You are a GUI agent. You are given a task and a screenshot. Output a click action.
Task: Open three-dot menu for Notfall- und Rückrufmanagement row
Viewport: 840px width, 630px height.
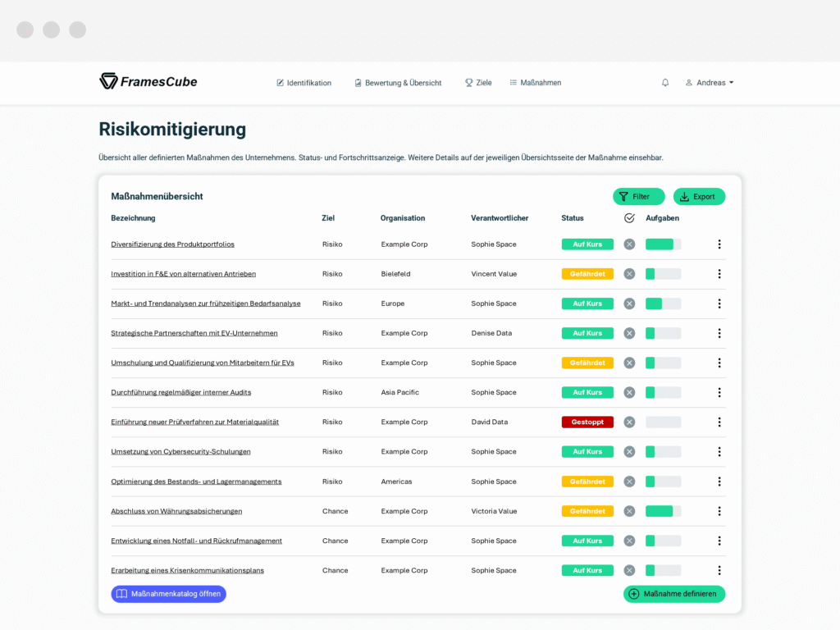tap(719, 541)
